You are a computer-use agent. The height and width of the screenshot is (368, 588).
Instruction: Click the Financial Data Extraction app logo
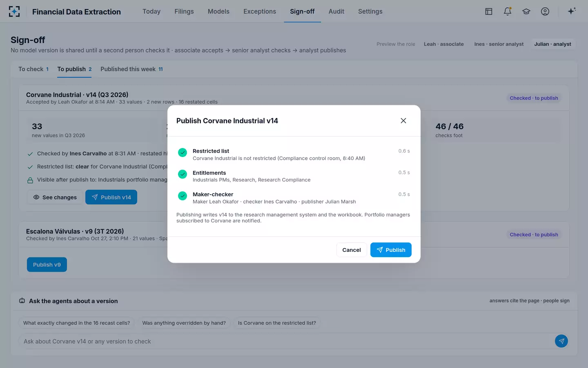click(14, 11)
